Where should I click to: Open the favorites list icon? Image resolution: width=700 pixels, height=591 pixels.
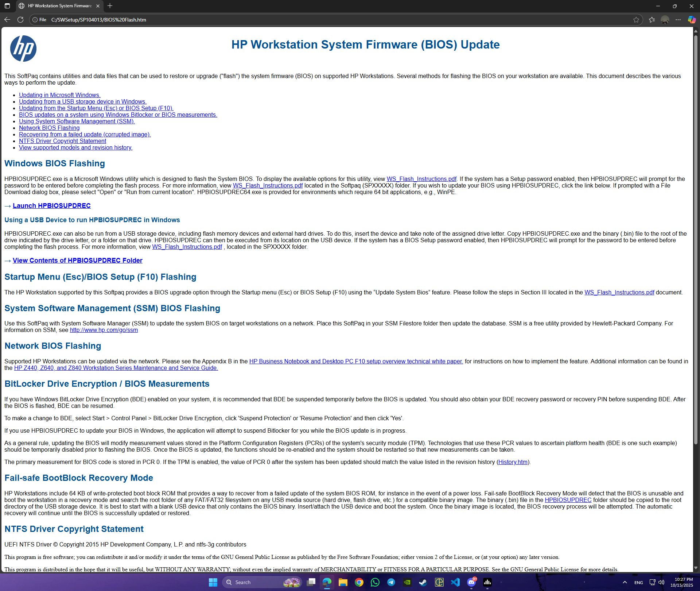pos(652,20)
